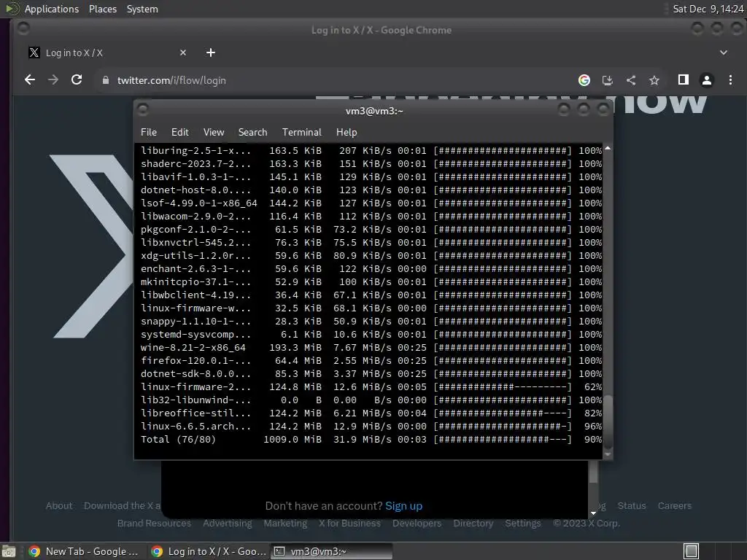Open the Terminal menu in terminal window
The height and width of the screenshot is (560, 747).
[x=301, y=132]
